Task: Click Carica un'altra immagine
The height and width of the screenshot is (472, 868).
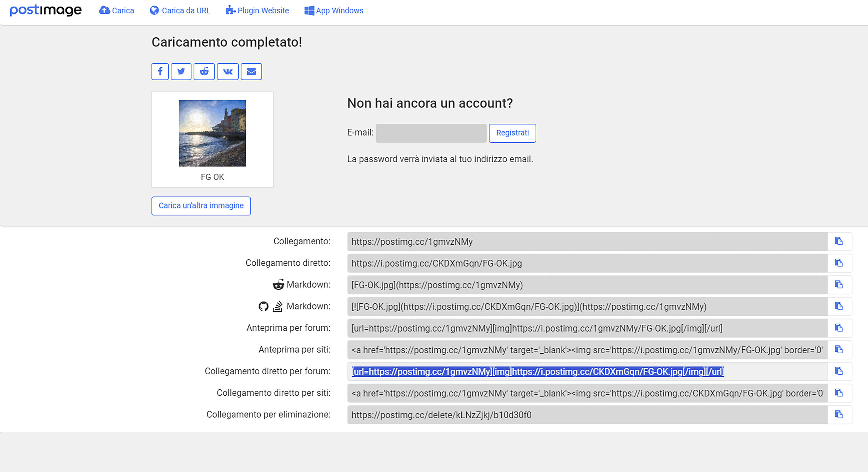Action: tap(201, 206)
